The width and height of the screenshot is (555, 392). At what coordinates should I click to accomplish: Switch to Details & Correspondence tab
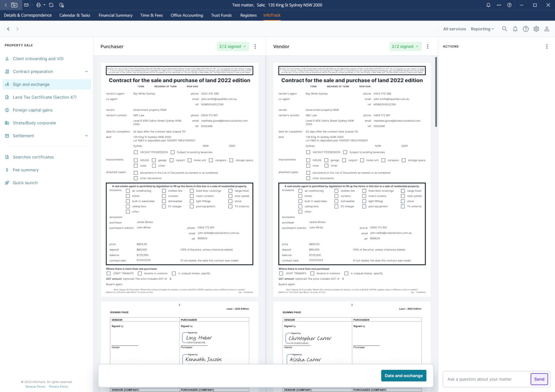(x=28, y=15)
